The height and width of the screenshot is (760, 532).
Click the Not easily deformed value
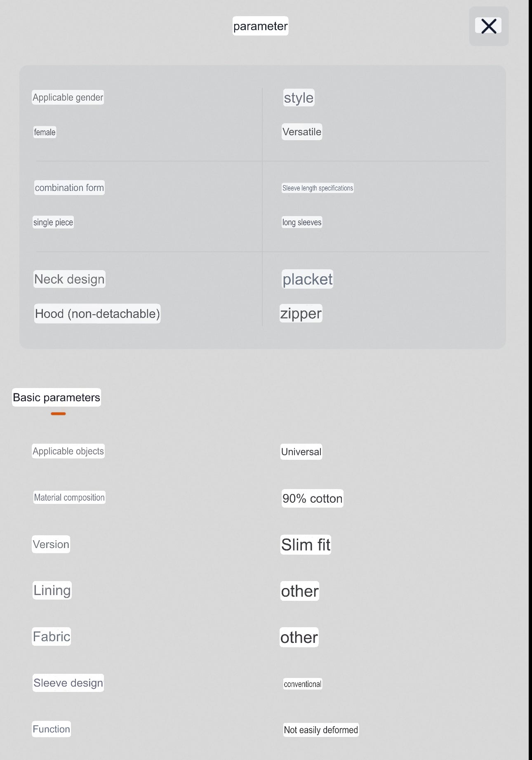point(321,730)
